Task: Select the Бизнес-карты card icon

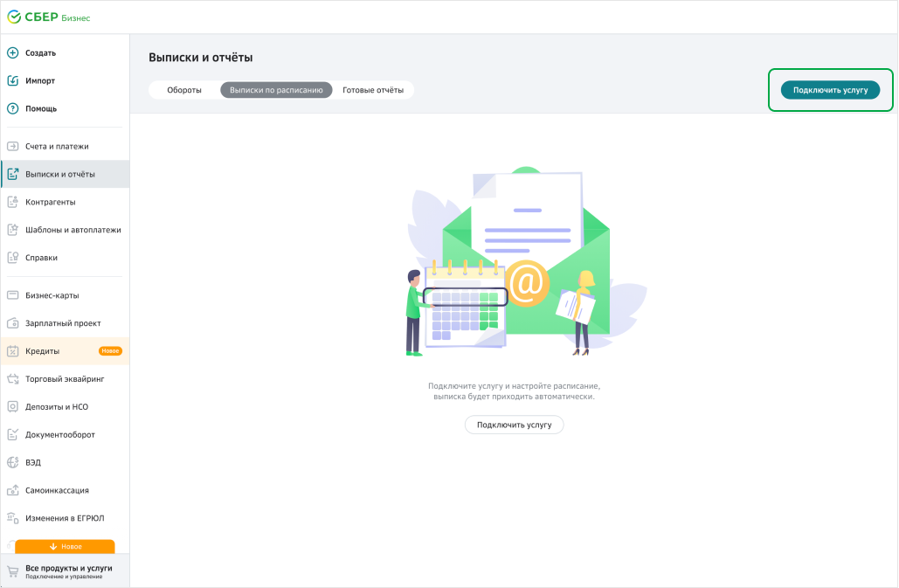Action: pos(13,295)
